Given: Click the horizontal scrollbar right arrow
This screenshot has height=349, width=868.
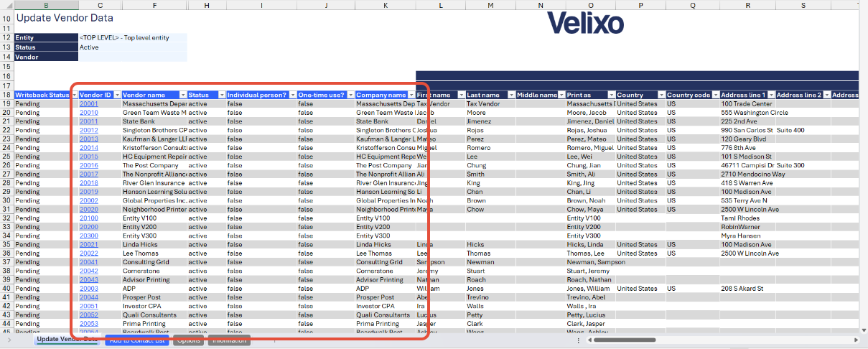Looking at the screenshot, I should click(x=857, y=340).
